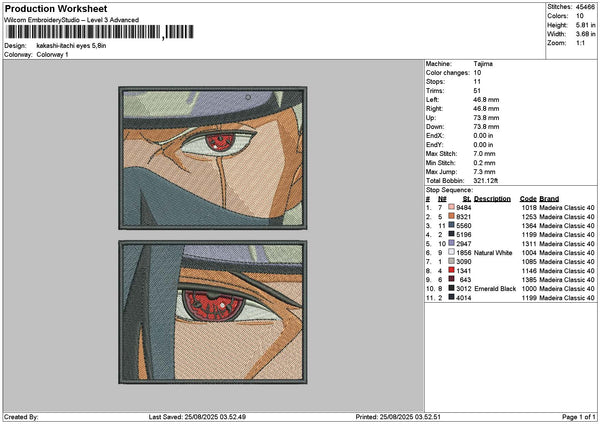The width and height of the screenshot is (600, 424).
Task: Click thread code 1253 in row 2
Action: tap(529, 217)
